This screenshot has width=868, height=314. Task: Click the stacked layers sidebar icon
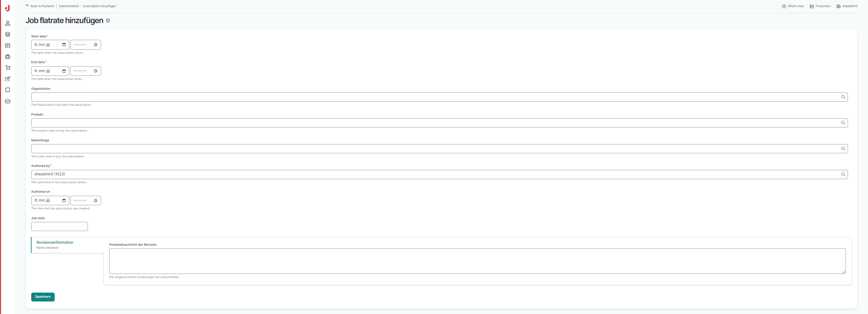click(x=7, y=34)
